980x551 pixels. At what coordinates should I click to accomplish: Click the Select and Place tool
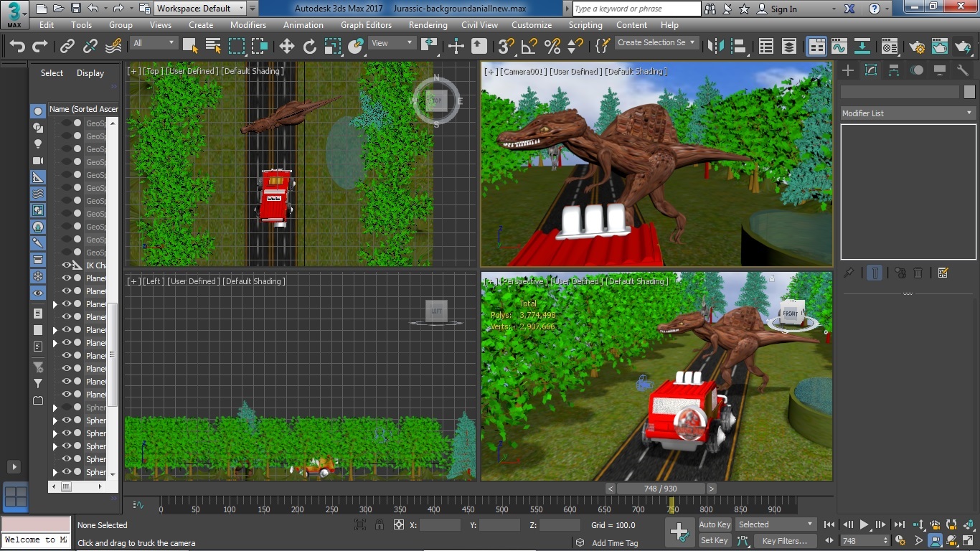click(x=356, y=47)
